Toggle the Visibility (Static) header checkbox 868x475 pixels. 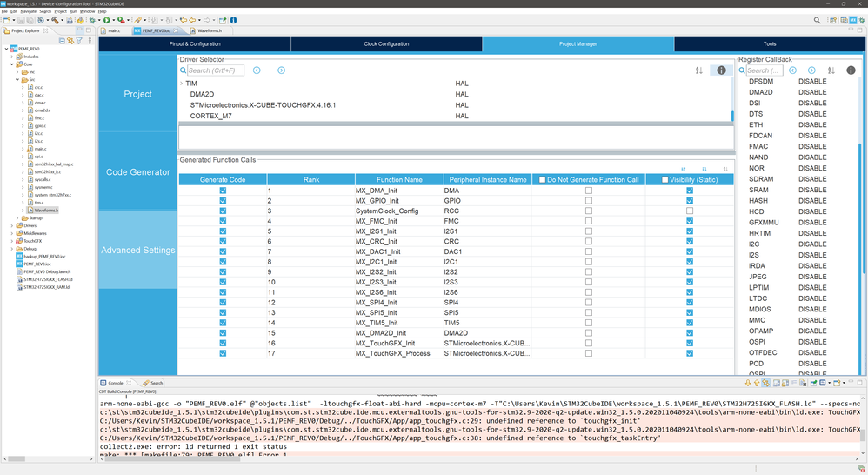coord(664,179)
